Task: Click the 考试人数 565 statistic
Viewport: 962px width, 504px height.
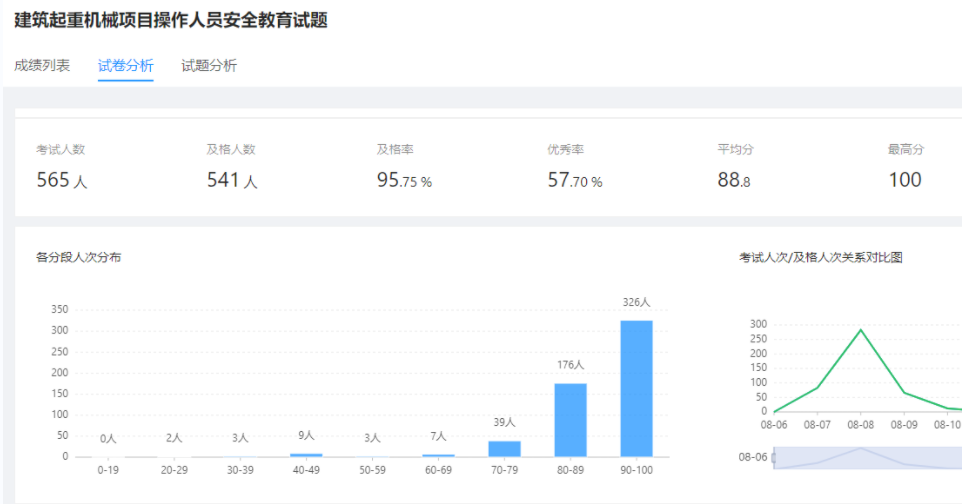Action: point(61,180)
